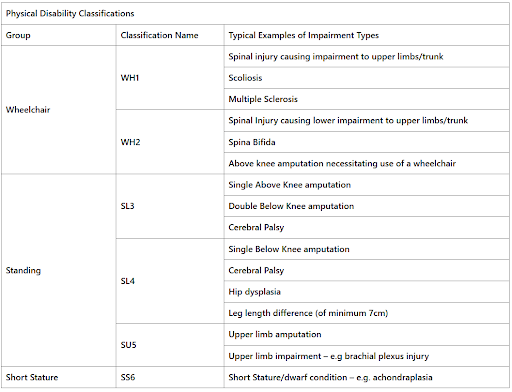The image size is (512, 392).
Task: Click Typical Examples of Impairment Types header
Action: [304, 35]
